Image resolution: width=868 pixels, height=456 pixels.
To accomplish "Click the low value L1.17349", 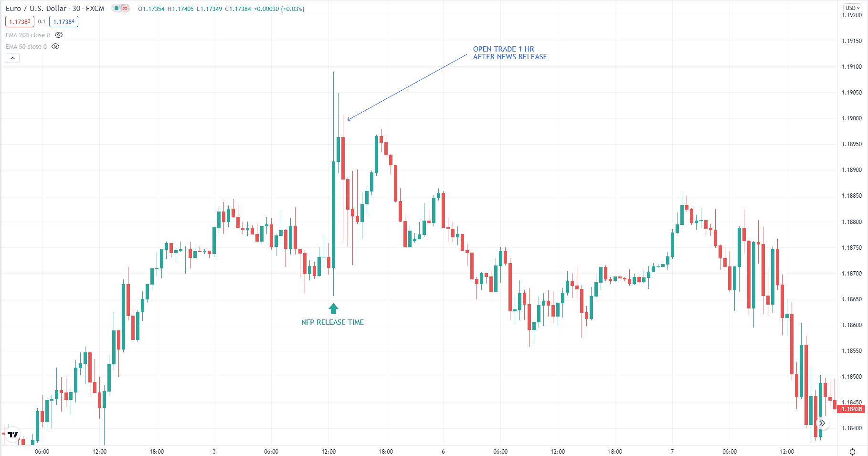I will pos(209,9).
